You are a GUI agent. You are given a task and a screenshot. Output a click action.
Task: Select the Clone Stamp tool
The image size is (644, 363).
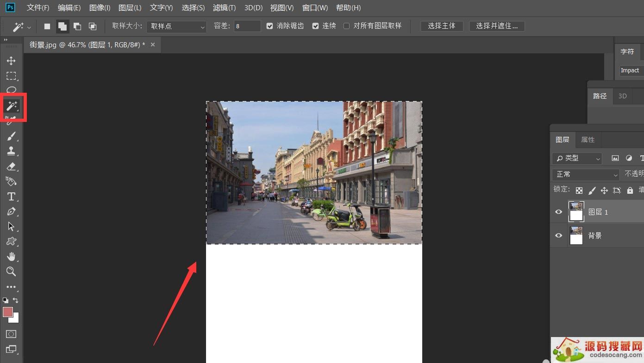(12, 151)
